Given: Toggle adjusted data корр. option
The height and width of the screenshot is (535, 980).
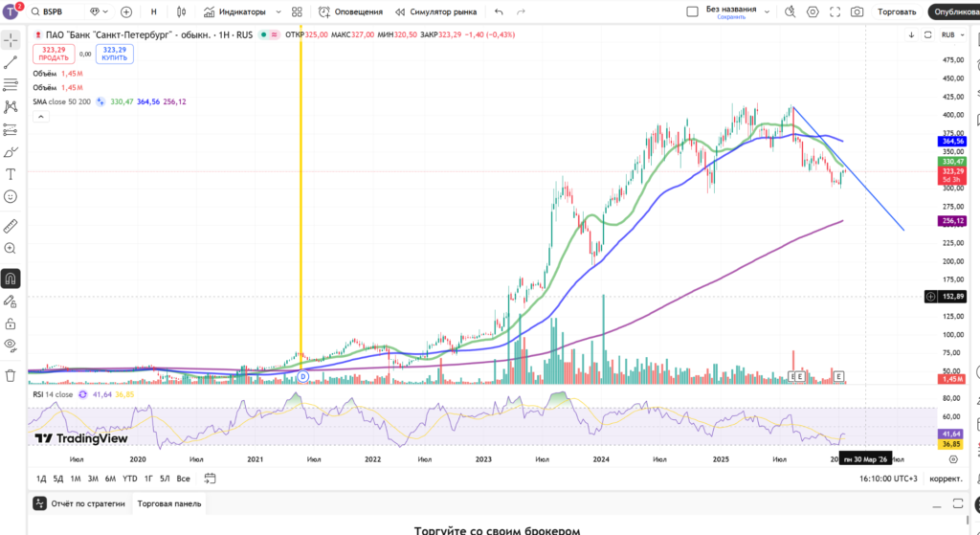Looking at the screenshot, I should [946, 479].
